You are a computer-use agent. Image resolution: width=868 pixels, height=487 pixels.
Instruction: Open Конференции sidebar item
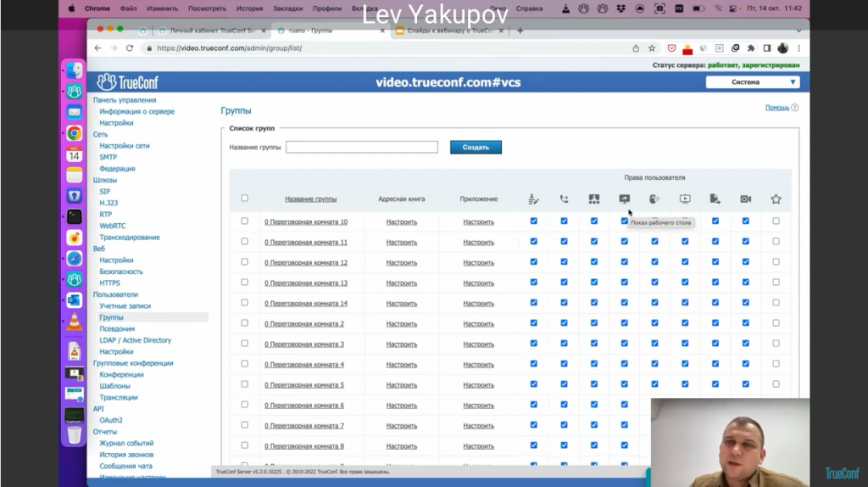tap(121, 374)
